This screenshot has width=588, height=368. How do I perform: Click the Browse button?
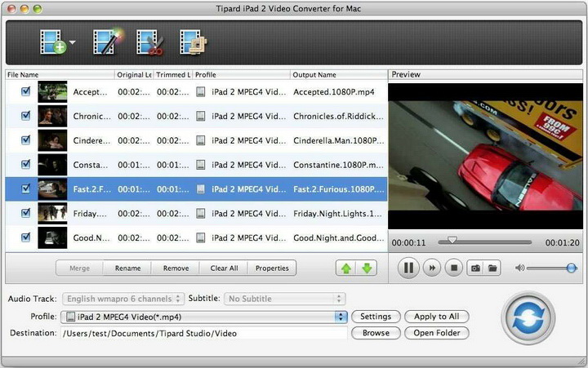click(x=376, y=333)
